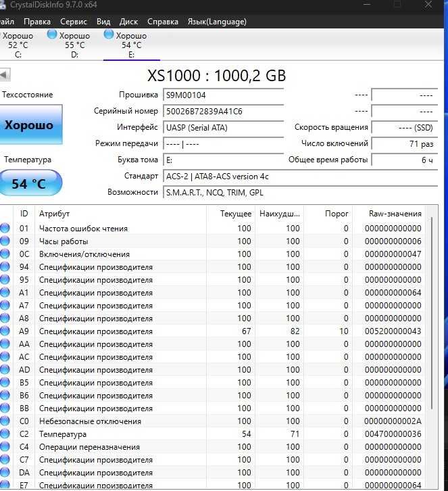The width and height of the screenshot is (448, 491).
Task: Click the status circle for attribute AC
Action: (5, 356)
